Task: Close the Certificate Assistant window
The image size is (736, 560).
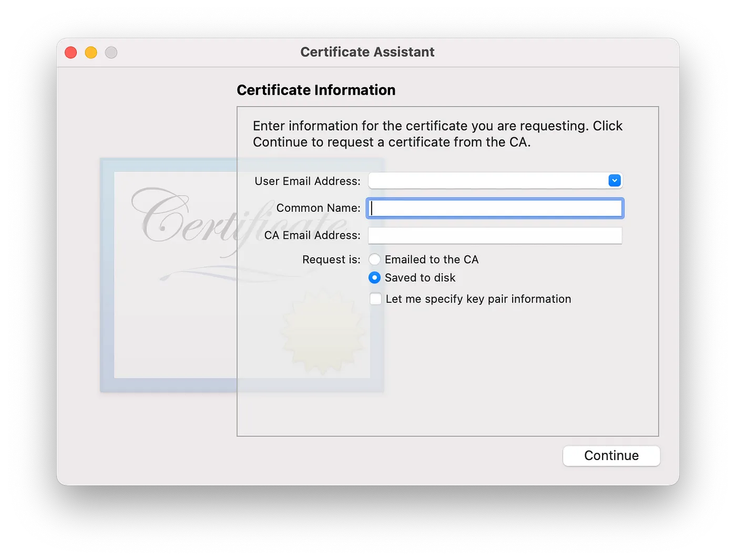Action: point(71,53)
